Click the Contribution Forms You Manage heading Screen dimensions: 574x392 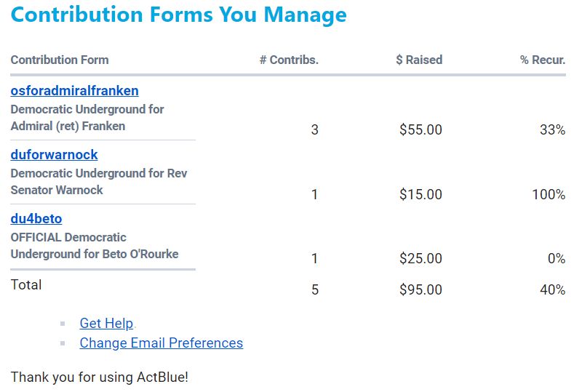(179, 15)
